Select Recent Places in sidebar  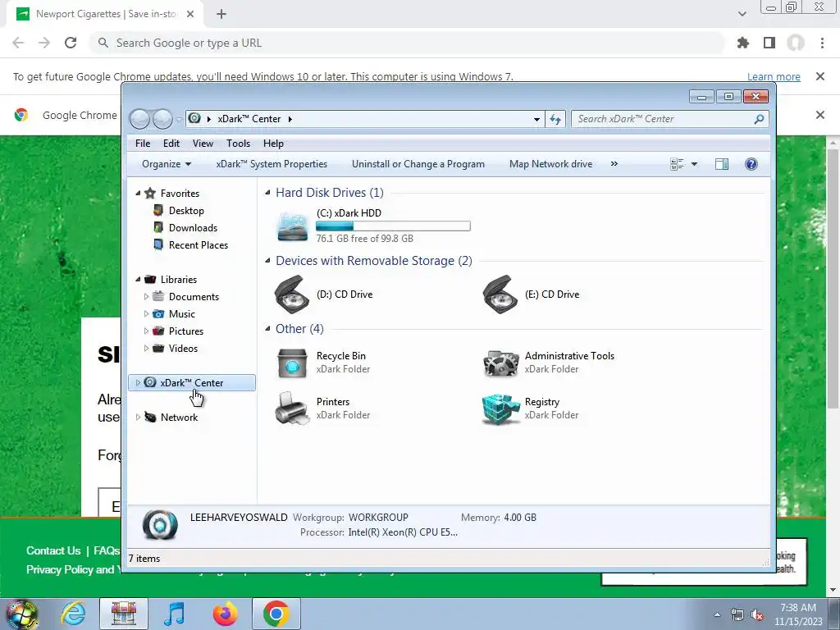199,244
